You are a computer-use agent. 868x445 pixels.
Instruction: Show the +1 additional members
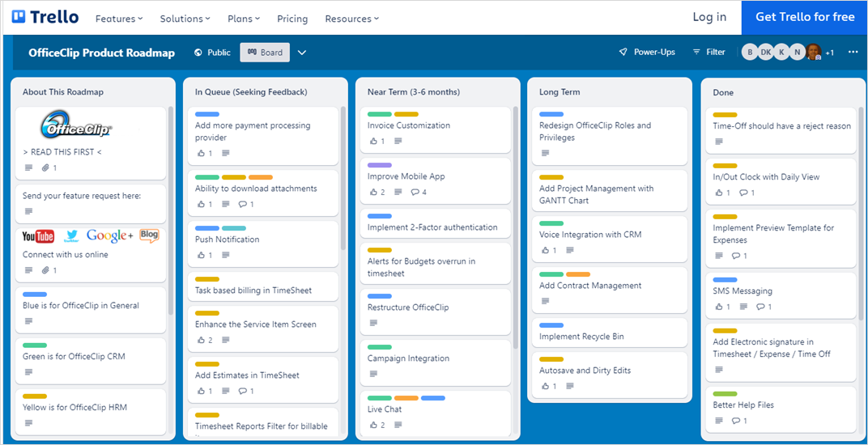coord(829,53)
